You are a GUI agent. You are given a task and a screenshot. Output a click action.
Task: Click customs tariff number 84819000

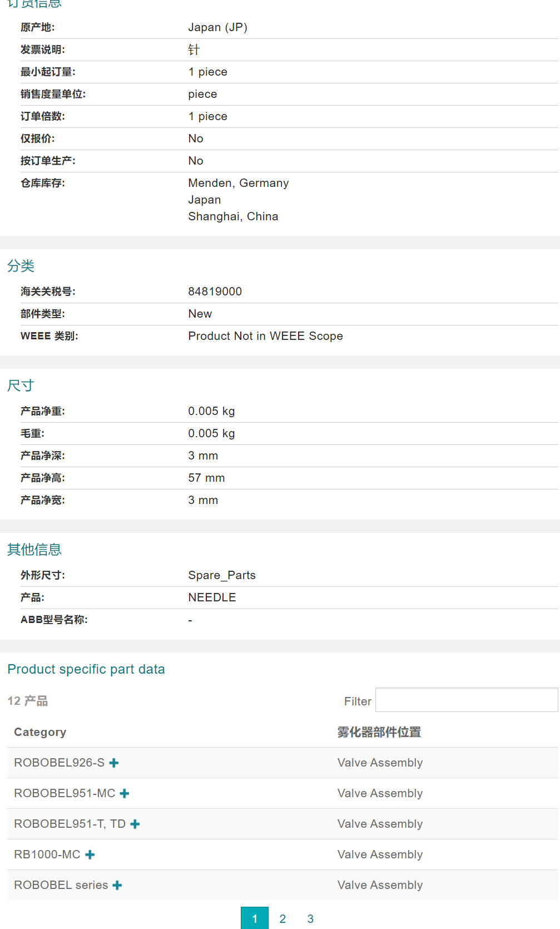click(x=215, y=291)
